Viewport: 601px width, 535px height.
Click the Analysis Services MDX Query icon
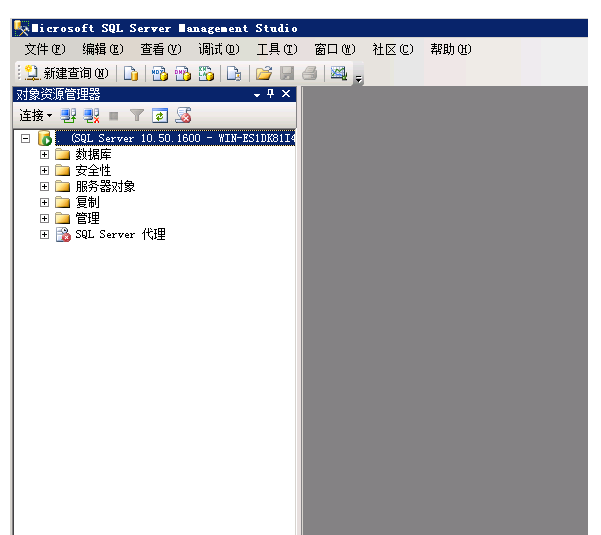pos(159,73)
